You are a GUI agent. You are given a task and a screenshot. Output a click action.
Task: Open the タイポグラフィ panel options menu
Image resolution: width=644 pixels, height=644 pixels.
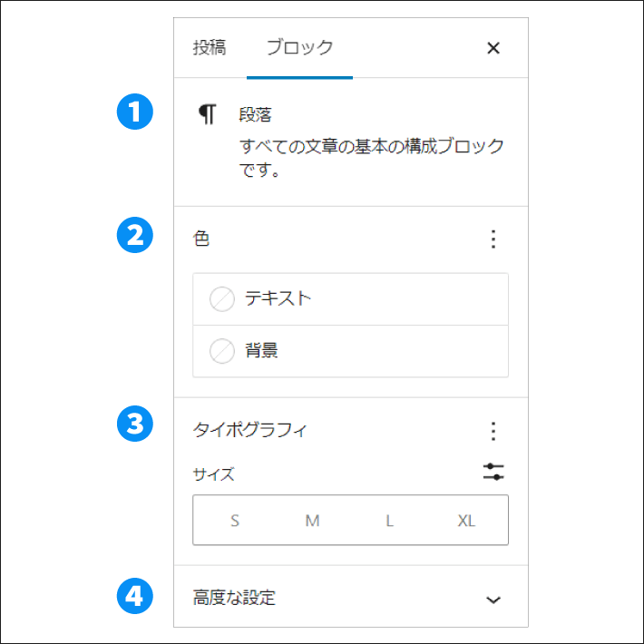point(493,431)
